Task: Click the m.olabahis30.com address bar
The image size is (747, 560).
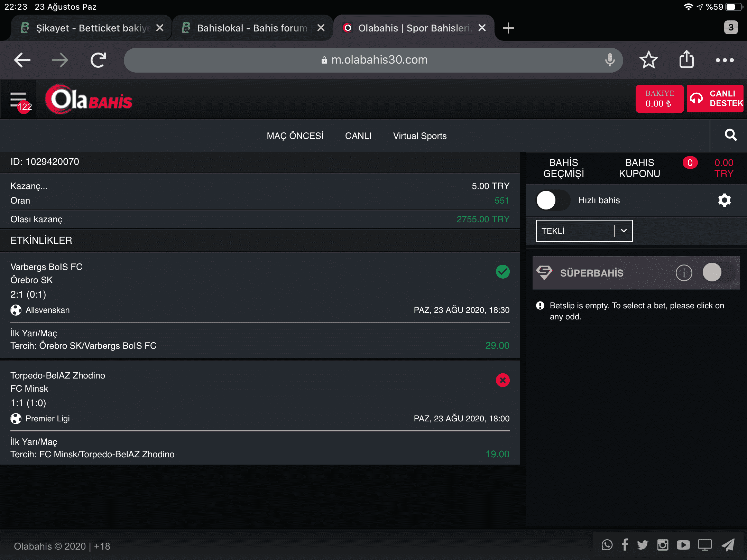Action: pyautogui.click(x=373, y=60)
